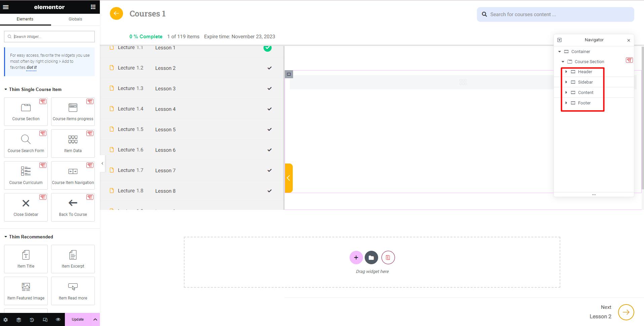Screen dimensions: 644x326
Task: Open save options arrow beside Update
Action: (x=95, y=320)
